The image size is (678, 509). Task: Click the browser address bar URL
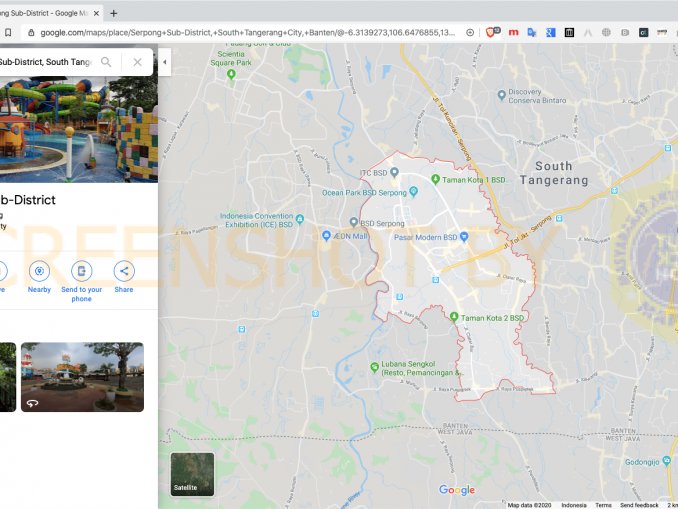coord(247,33)
